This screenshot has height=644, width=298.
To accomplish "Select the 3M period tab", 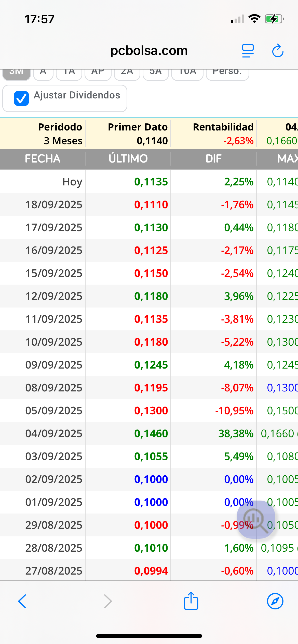I will (17, 74).
